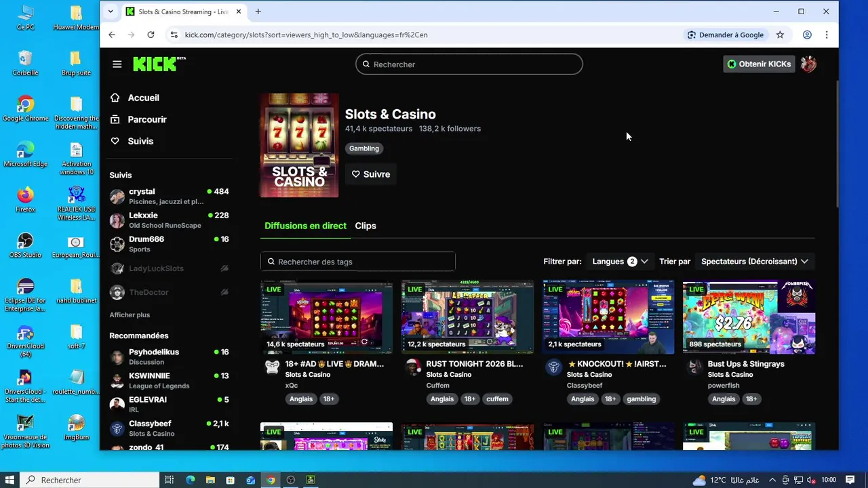Click the kick.com URL in the address bar
The image size is (868, 488).
click(306, 35)
